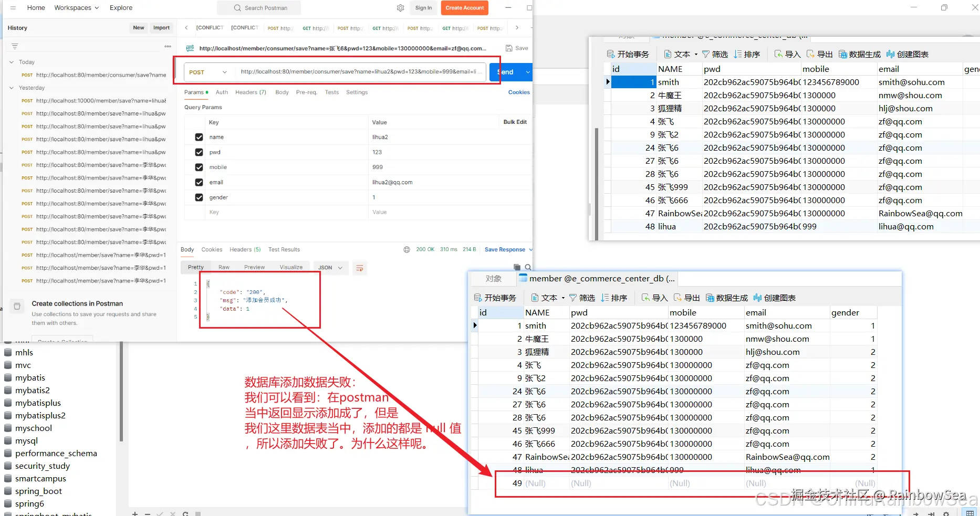Switch to the Raw response view
980x516 pixels.
click(x=224, y=268)
